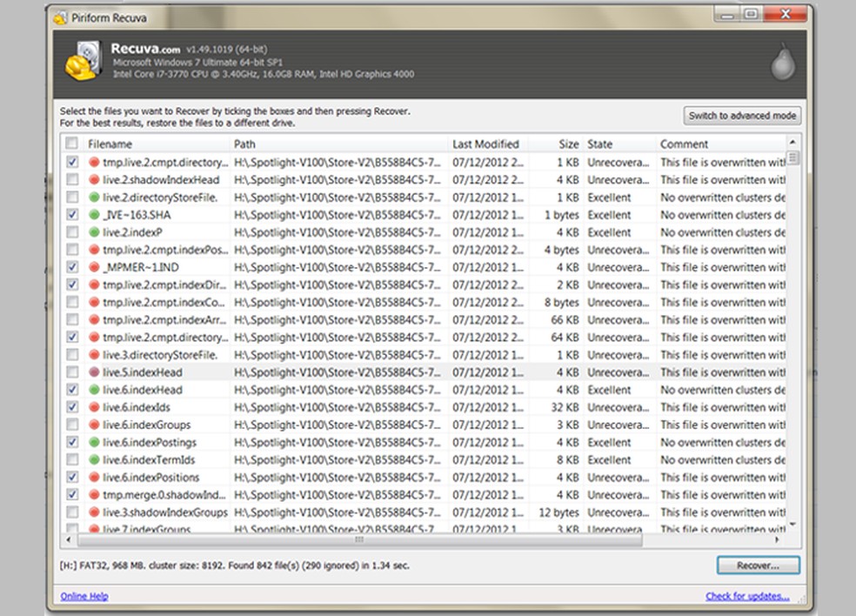Click the green status dot for live.6.indexTermIds
The image size is (856, 616).
coord(94,459)
